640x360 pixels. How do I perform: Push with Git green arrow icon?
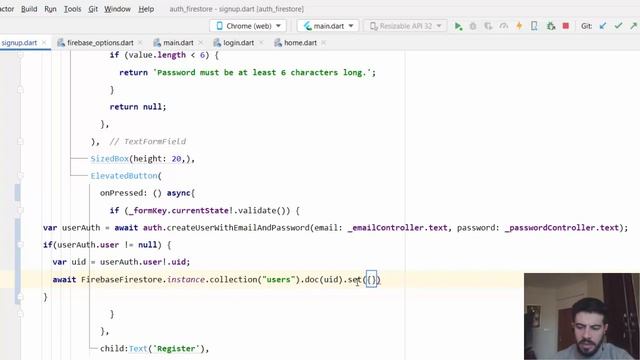click(633, 26)
